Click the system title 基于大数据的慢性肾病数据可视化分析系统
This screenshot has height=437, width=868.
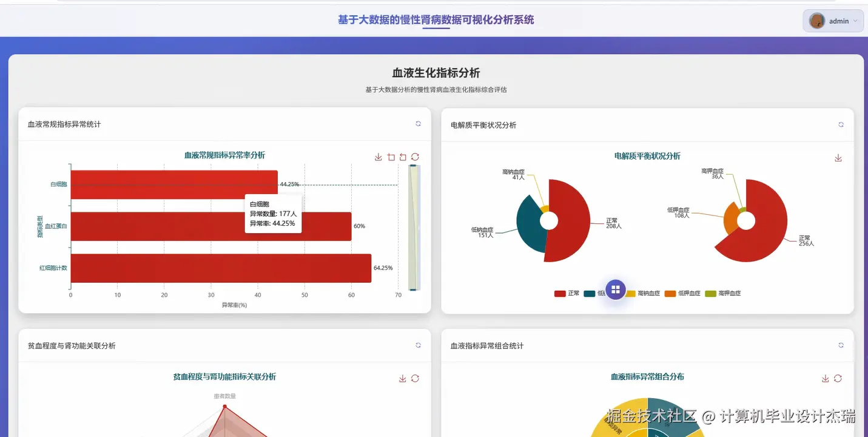436,19
